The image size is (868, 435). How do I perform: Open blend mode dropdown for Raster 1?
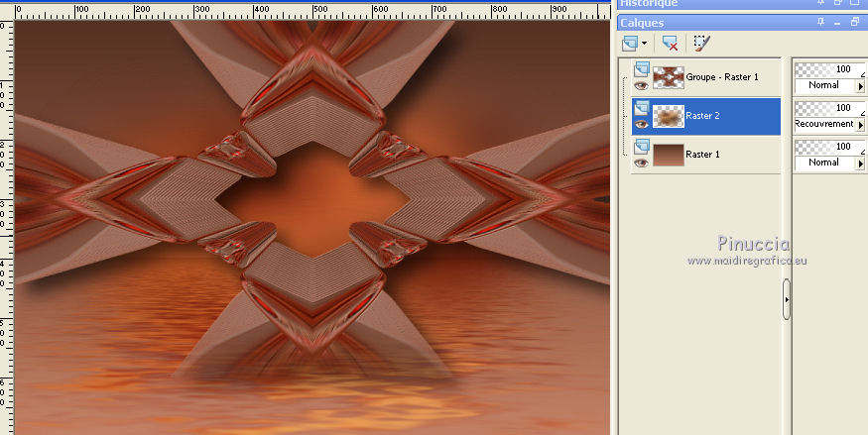tap(860, 163)
